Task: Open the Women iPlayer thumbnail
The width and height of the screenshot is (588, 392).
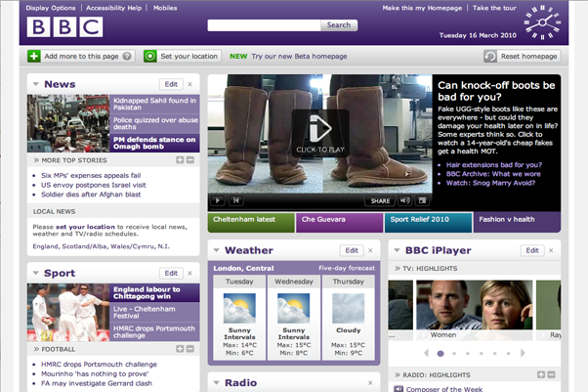Action: point(475,309)
